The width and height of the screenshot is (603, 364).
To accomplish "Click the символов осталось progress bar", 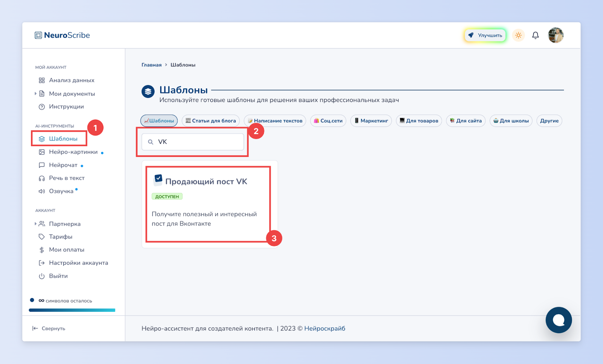I will pyautogui.click(x=72, y=310).
